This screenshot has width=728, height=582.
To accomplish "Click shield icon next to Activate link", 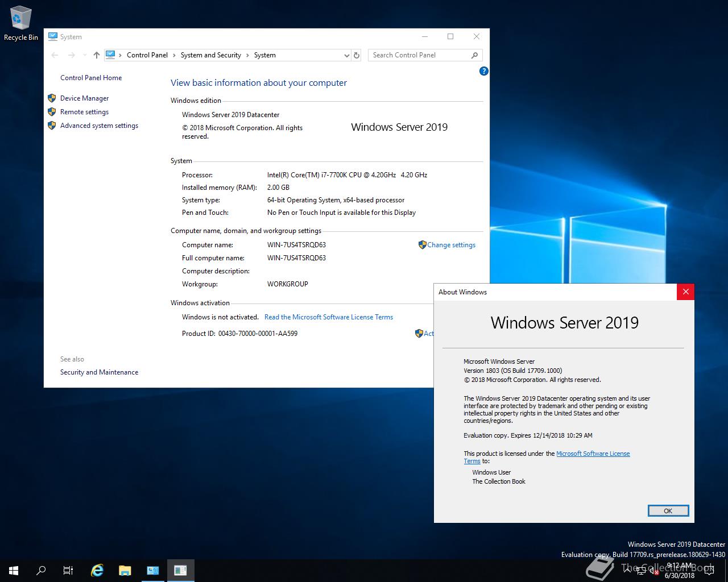I will [x=419, y=334].
